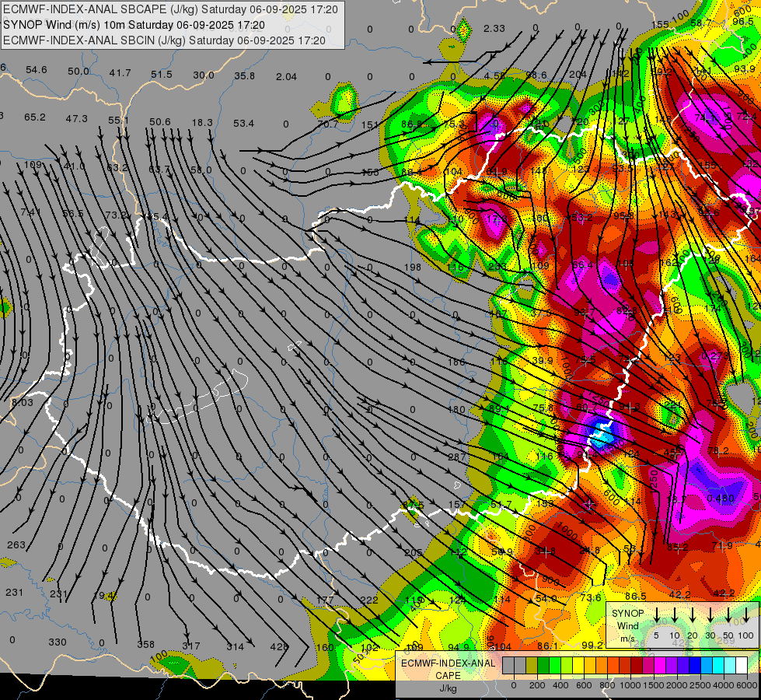The width and height of the screenshot is (761, 700).
Task: Click the map value '99.2'
Action: coord(592,645)
